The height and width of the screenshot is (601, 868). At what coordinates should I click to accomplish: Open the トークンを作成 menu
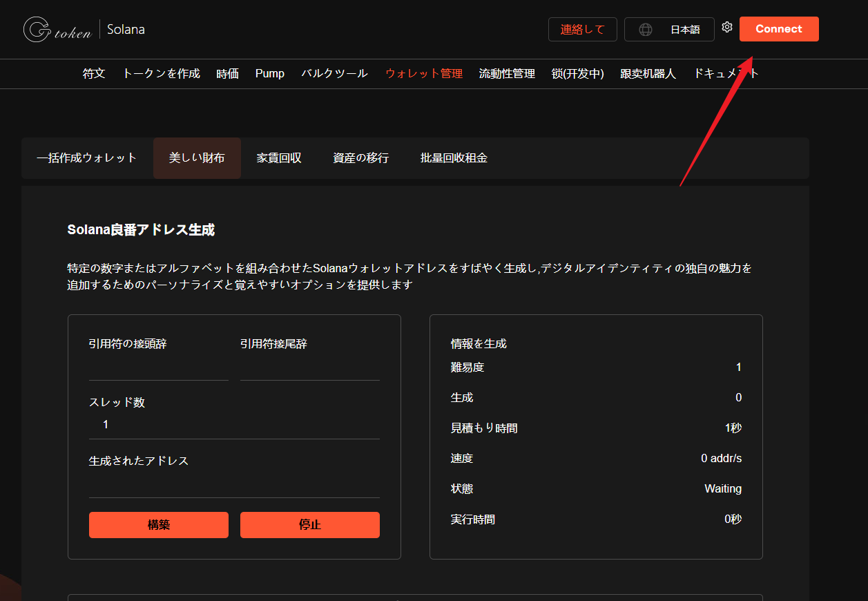161,73
